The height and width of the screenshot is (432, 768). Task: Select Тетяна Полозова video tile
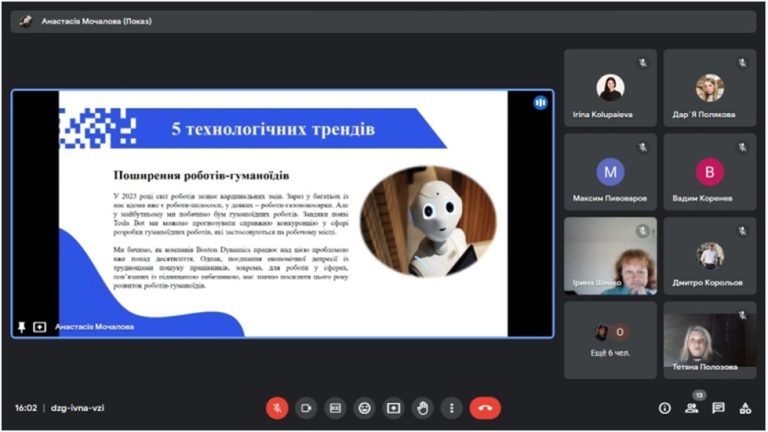[710, 340]
